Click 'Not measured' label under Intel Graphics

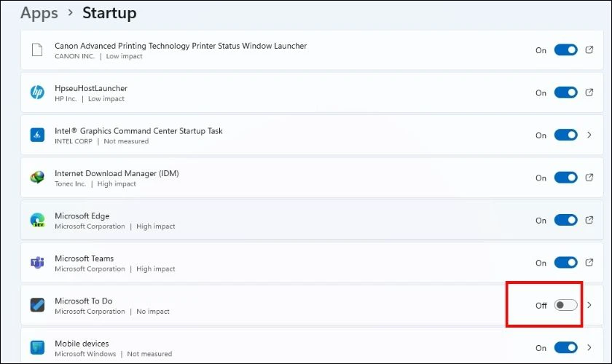pyautogui.click(x=126, y=141)
